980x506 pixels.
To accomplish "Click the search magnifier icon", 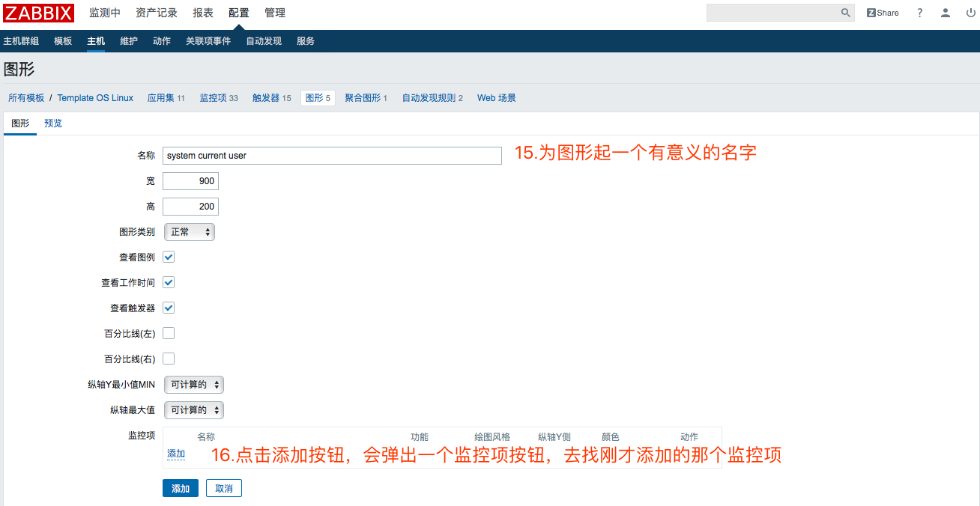I will coord(846,13).
